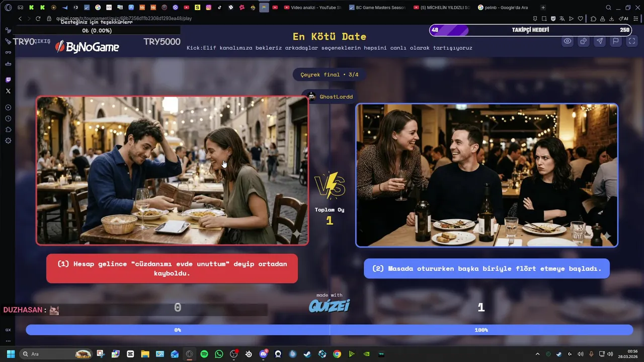Open a new browser tab
The image size is (644, 362).
[543, 8]
